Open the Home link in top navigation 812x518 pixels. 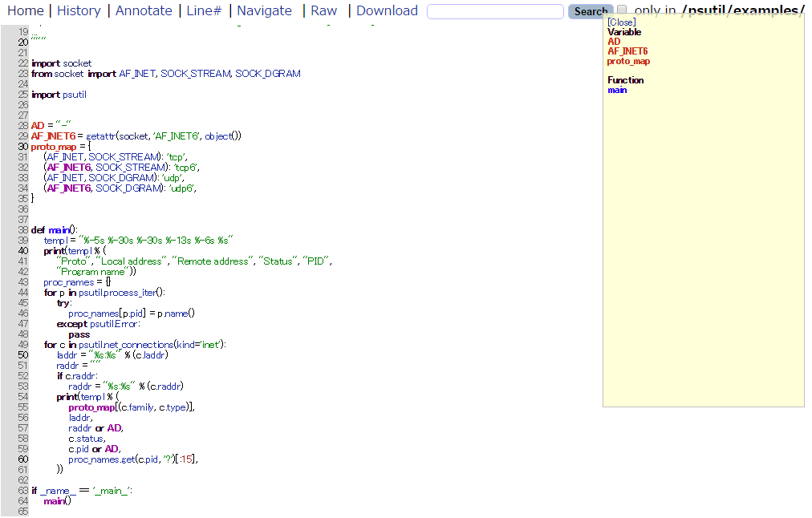click(25, 10)
